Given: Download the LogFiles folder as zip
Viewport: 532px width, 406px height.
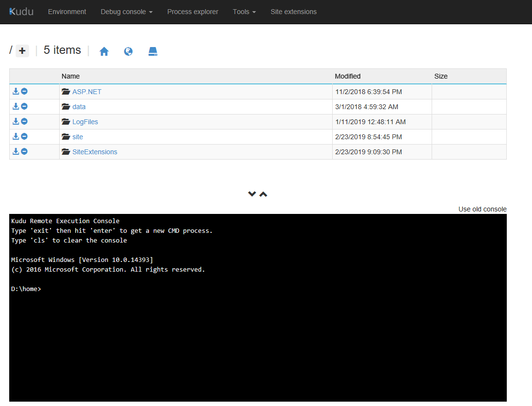Looking at the screenshot, I should tap(15, 121).
